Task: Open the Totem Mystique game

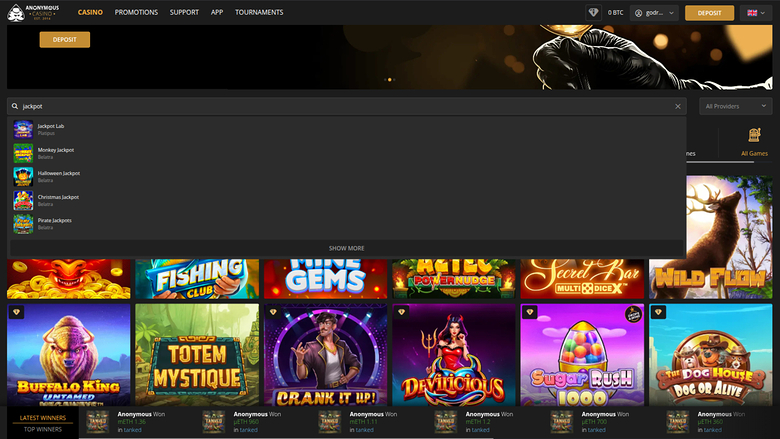Action: click(197, 355)
